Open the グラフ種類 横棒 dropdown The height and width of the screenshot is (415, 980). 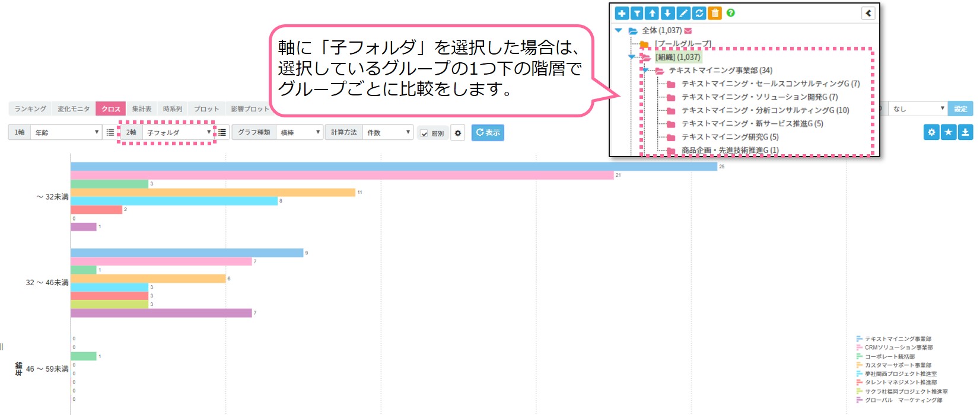point(300,133)
